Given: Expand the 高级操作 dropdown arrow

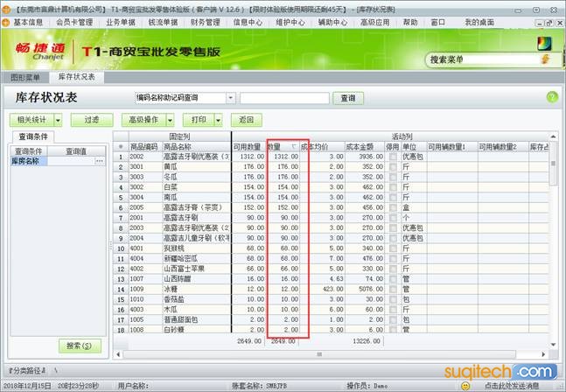Looking at the screenshot, I should 170,120.
